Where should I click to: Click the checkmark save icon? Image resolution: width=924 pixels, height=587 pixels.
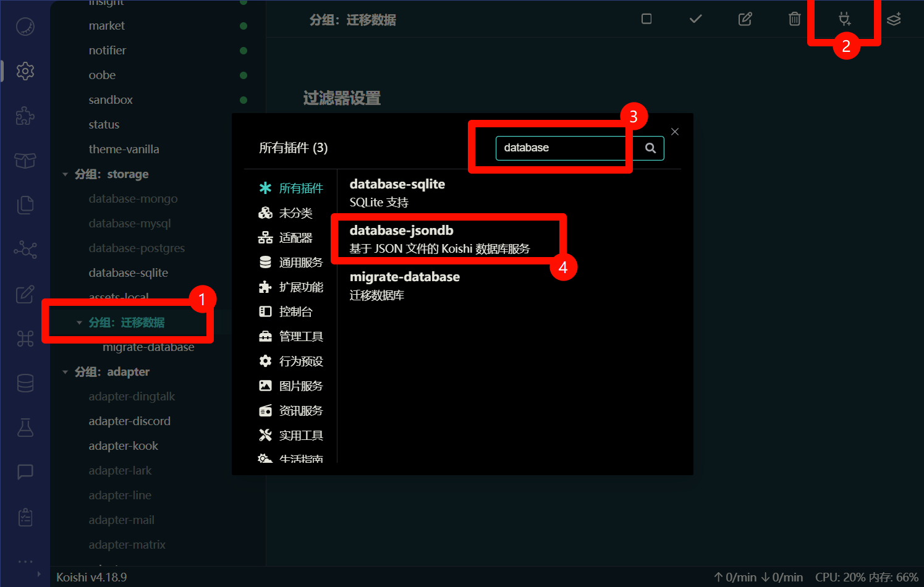696,19
